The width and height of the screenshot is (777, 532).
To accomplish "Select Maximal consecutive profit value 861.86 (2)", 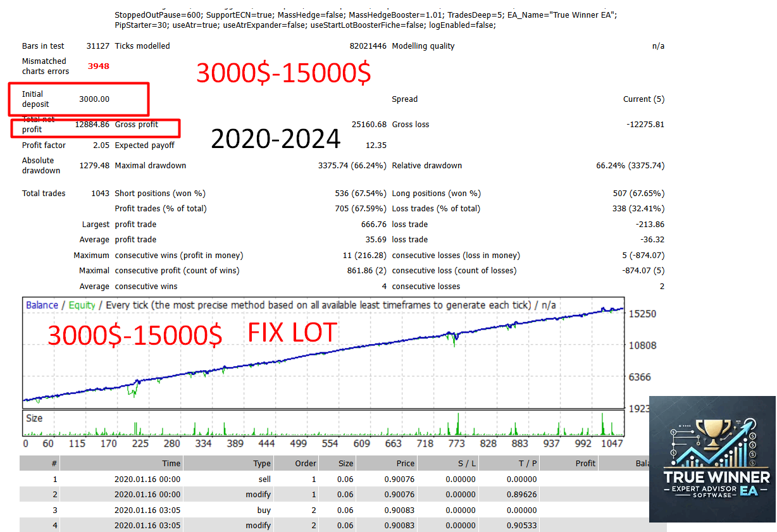I will pyautogui.click(x=367, y=271).
